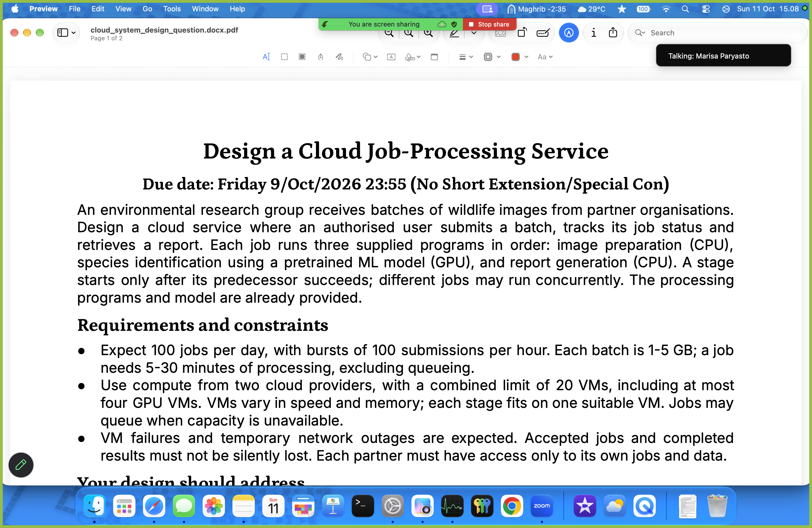Open the Edit menu
The image size is (812, 528).
point(97,9)
